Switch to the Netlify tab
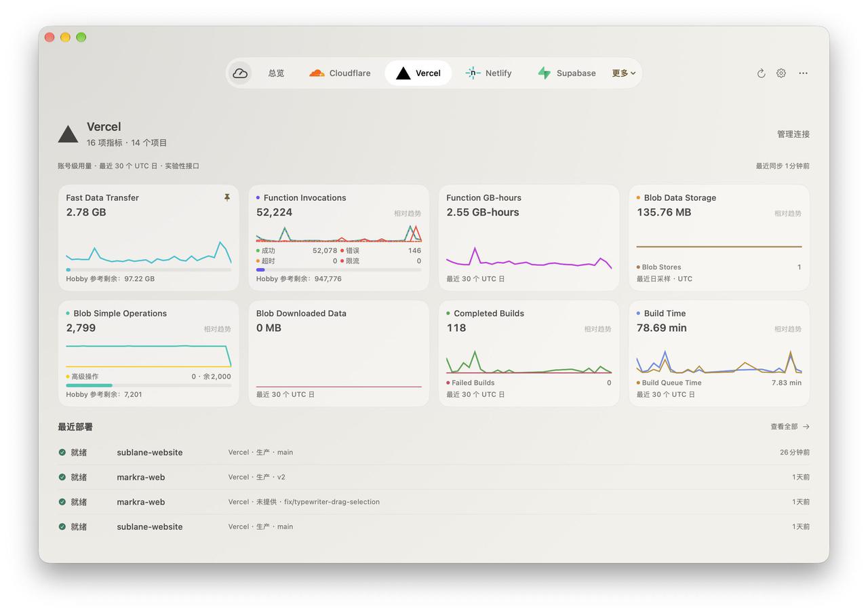This screenshot has width=868, height=614. [x=489, y=73]
